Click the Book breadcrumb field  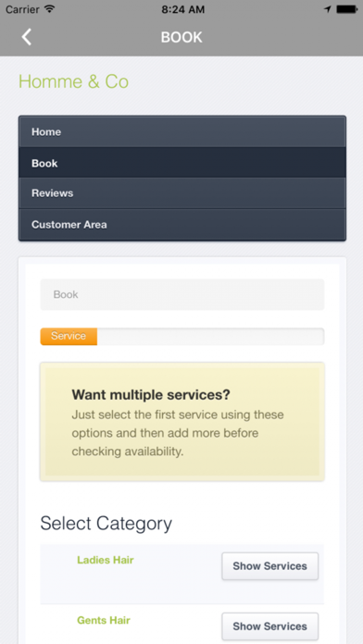182,294
